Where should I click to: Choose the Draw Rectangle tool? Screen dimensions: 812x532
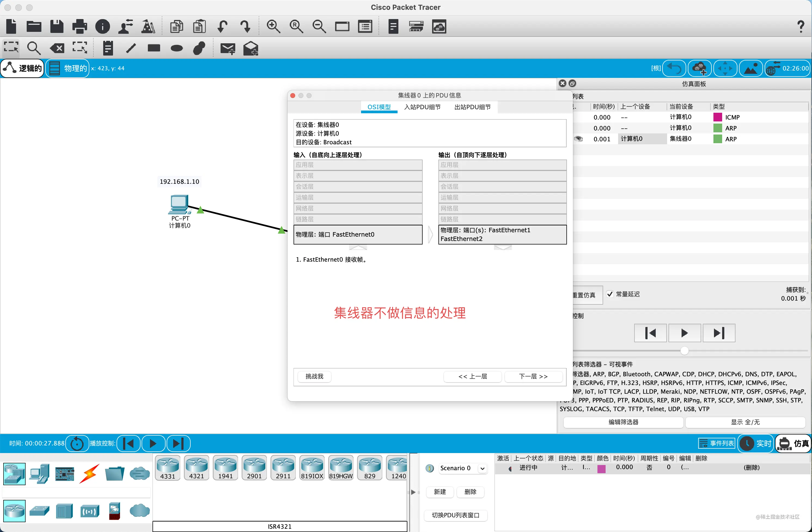[x=154, y=48]
